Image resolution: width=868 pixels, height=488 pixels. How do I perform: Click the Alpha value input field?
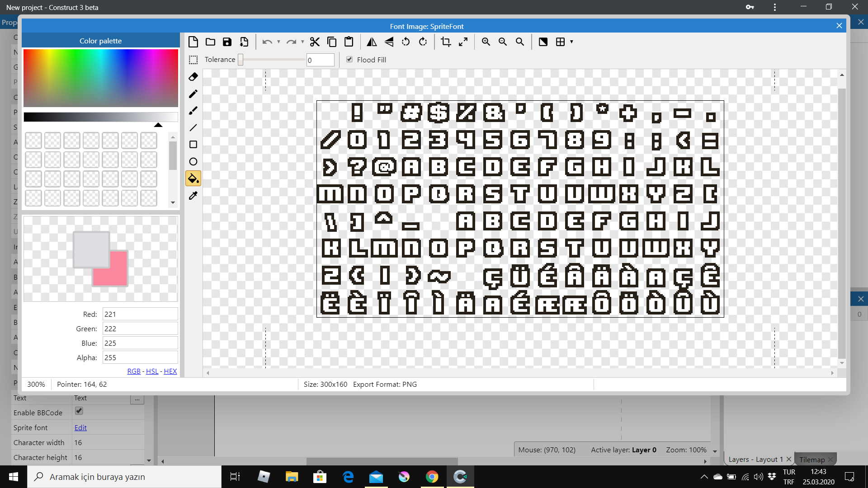pos(140,357)
